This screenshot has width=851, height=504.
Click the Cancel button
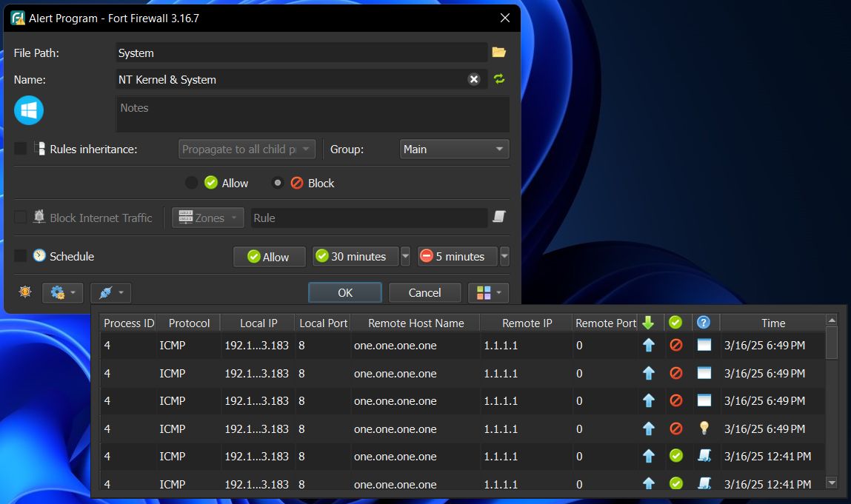point(424,292)
